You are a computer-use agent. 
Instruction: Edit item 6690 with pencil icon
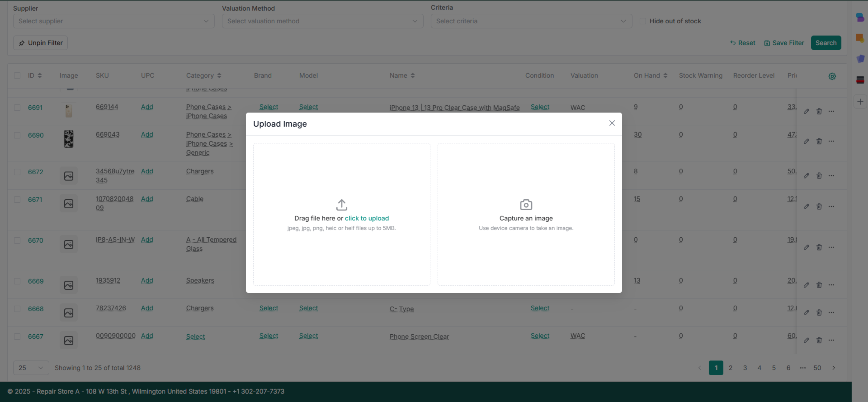(806, 141)
